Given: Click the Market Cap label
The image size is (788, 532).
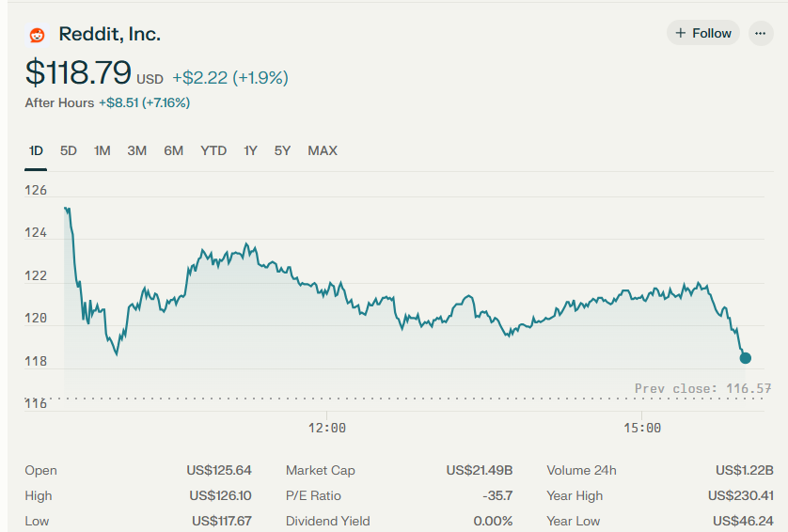Looking at the screenshot, I should [x=320, y=470].
